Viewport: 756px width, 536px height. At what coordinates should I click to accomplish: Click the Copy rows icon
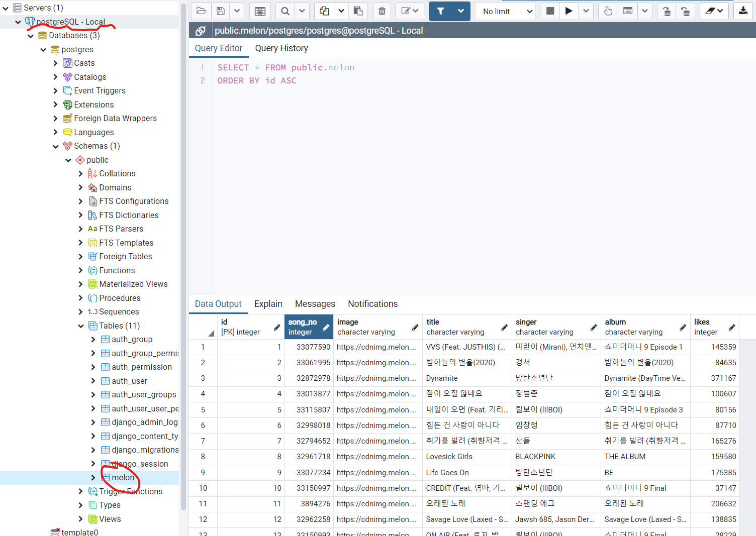[324, 11]
